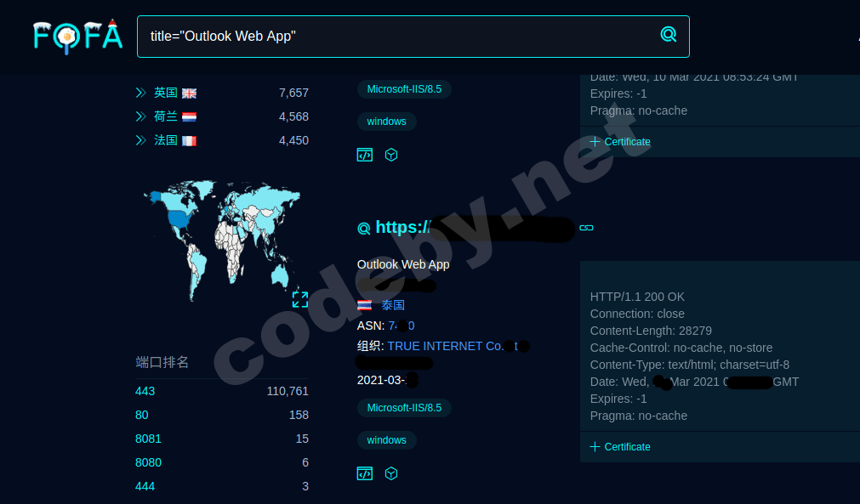
Task: Click the chevron beside 荷兰
Action: (140, 116)
